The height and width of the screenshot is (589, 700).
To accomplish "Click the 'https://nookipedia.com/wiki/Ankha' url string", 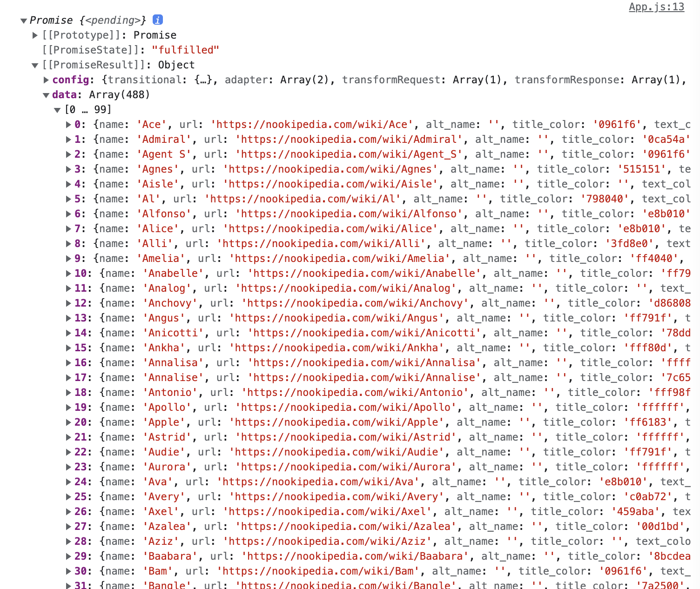I will tap(336, 348).
